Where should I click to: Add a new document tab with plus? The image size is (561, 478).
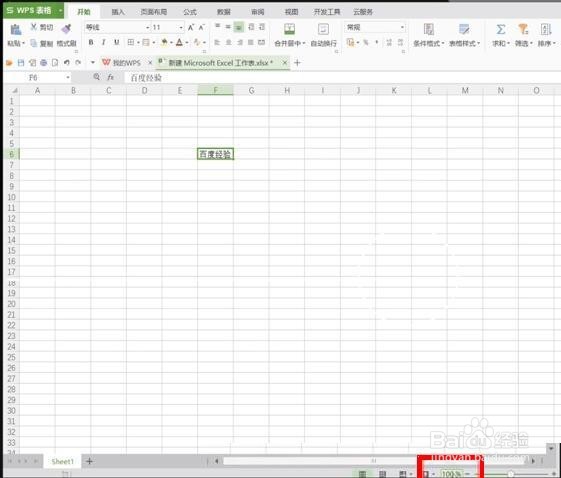(297, 63)
